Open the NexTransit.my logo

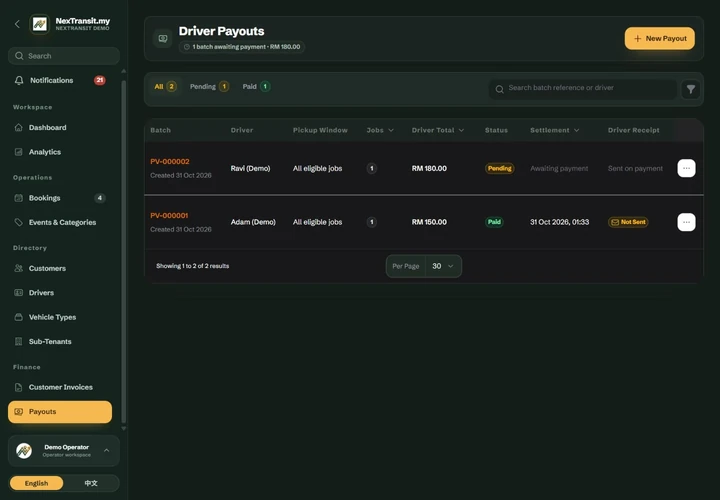pyautogui.click(x=39, y=24)
